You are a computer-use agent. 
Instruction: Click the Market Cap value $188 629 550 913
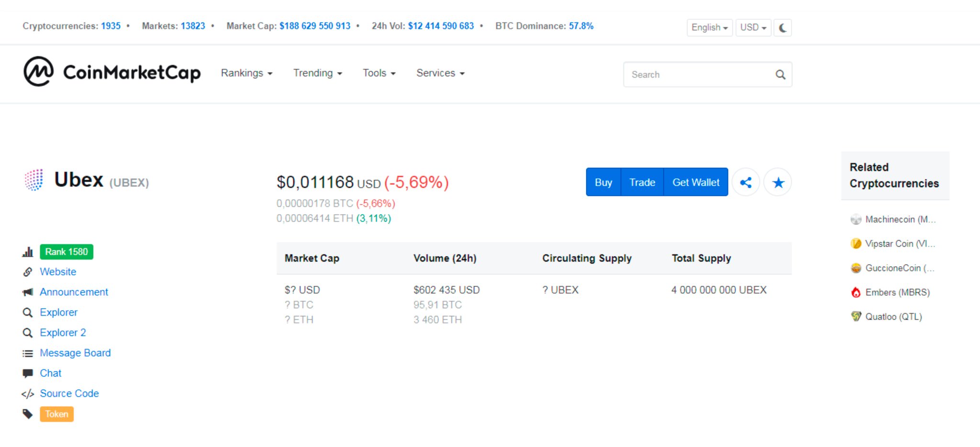[315, 26]
